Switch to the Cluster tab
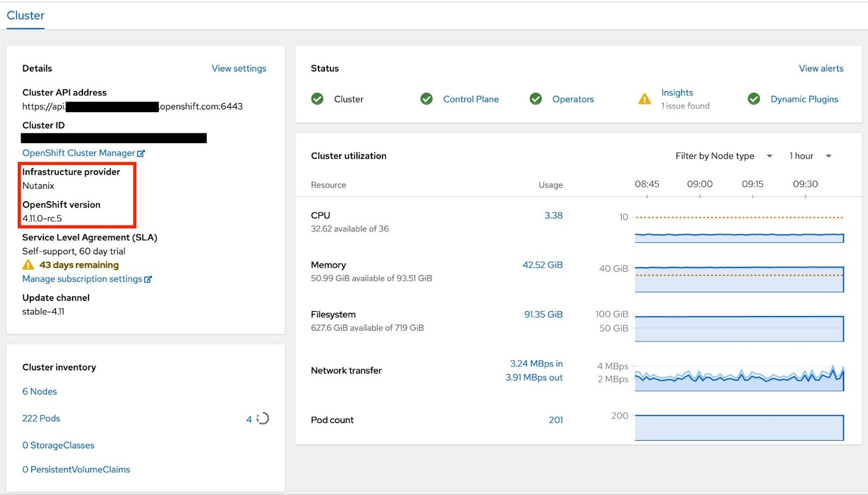 click(x=25, y=16)
